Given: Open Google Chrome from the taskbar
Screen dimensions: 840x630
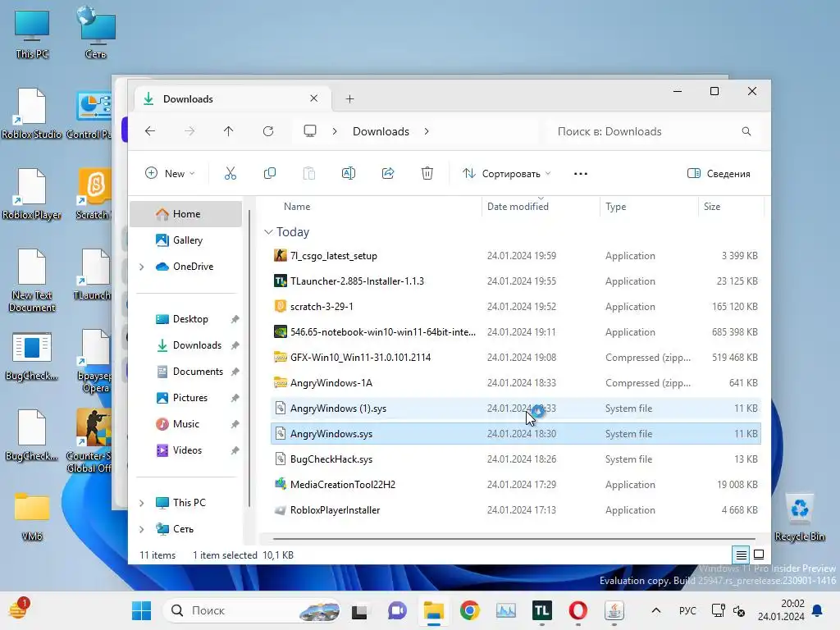Looking at the screenshot, I should [x=470, y=610].
